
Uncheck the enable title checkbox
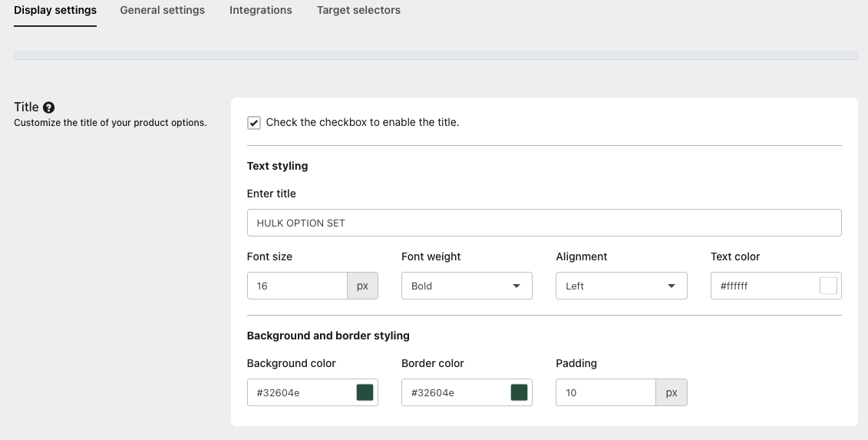254,123
